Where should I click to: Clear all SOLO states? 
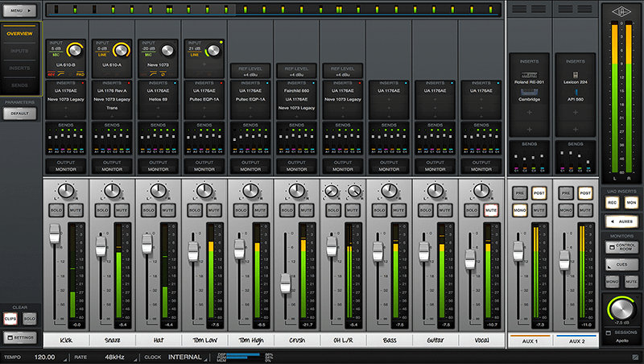pos(29,318)
